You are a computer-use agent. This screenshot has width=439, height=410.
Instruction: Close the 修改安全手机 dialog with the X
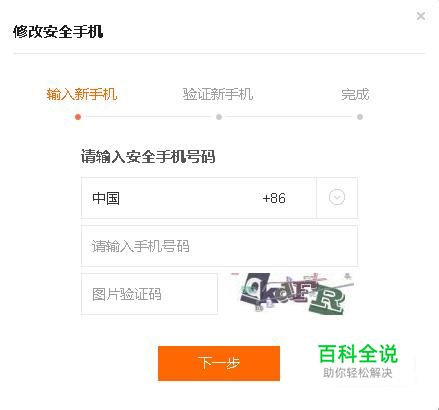click(x=421, y=16)
